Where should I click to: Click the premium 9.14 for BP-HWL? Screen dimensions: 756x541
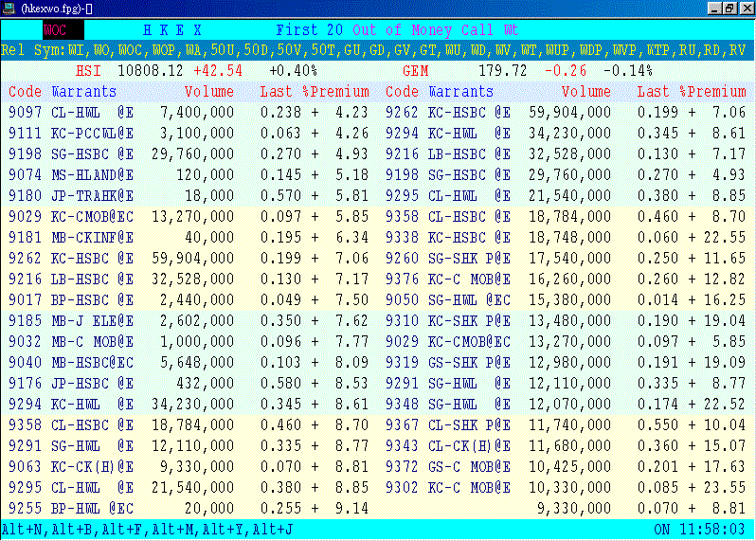coord(352,508)
